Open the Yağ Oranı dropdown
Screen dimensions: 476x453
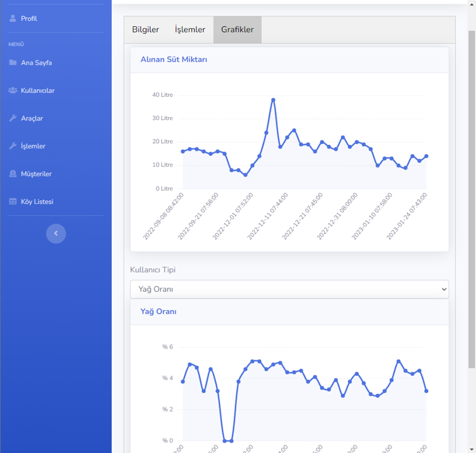pyautogui.click(x=289, y=290)
